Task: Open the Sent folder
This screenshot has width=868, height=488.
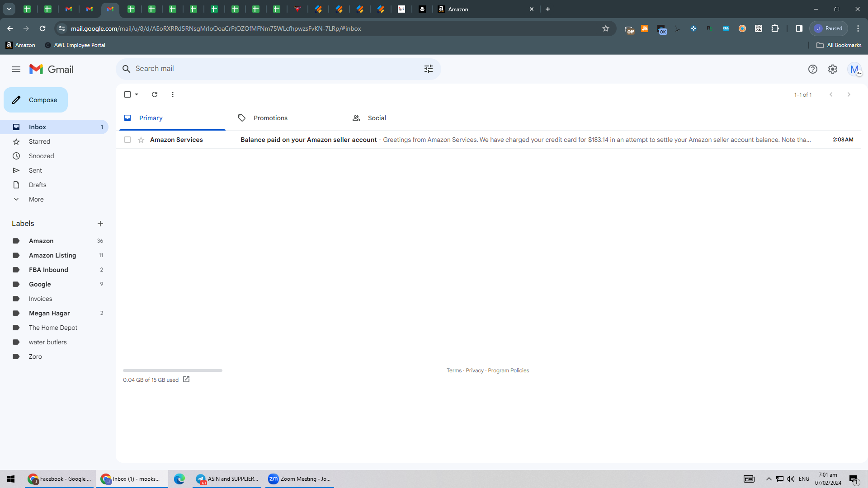Action: coord(54,170)
